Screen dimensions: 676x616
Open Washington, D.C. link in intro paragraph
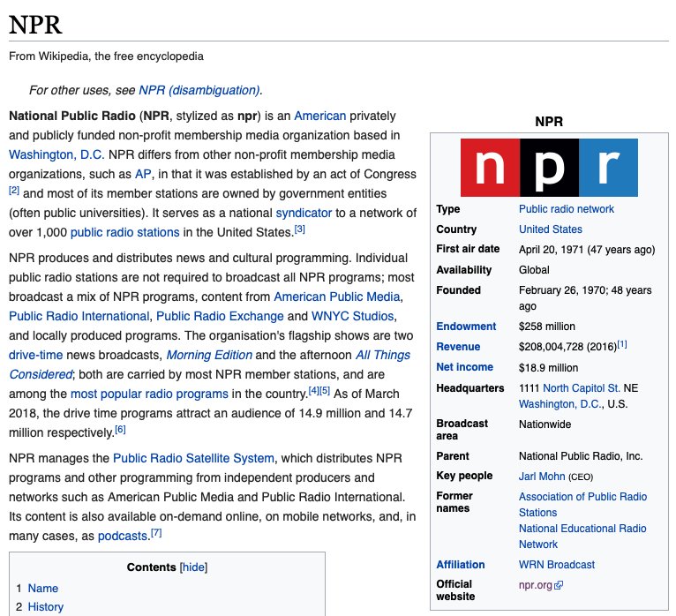(56, 154)
